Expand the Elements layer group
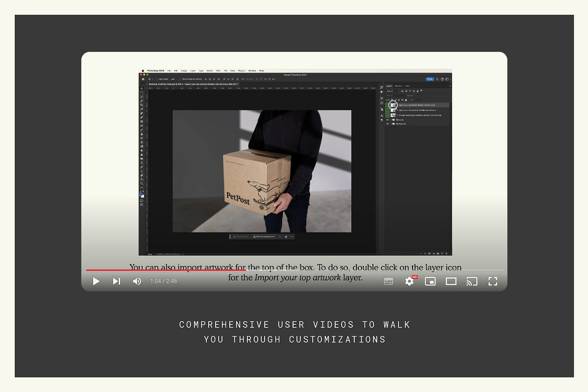This screenshot has width=588, height=392. tap(391, 120)
